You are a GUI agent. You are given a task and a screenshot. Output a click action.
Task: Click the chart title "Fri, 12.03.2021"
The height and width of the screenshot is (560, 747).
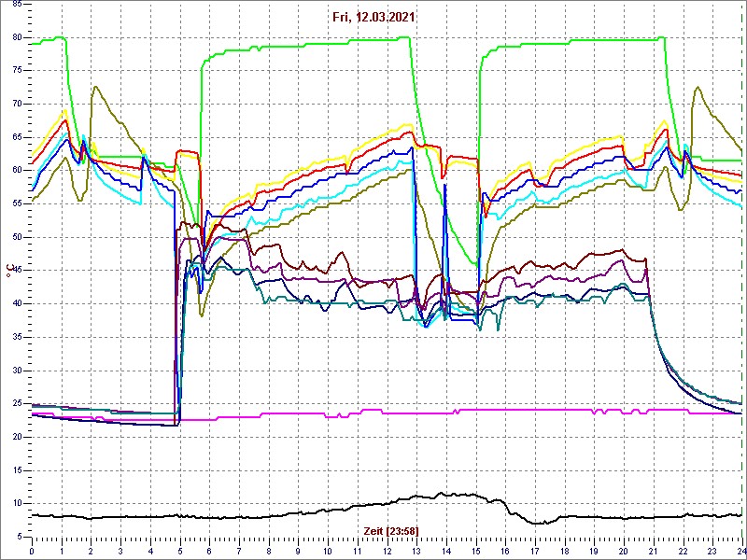click(x=373, y=17)
